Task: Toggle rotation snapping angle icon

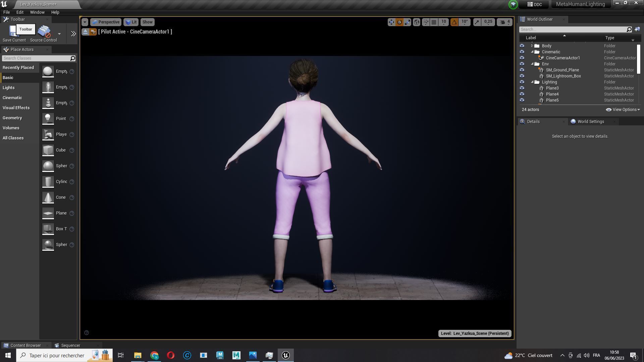Action: click(454, 22)
